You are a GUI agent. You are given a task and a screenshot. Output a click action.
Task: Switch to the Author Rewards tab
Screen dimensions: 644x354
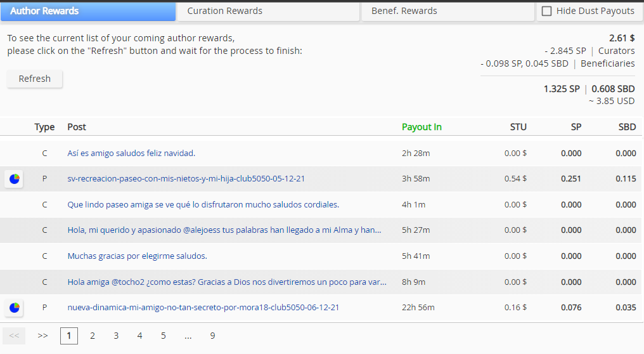(88, 11)
